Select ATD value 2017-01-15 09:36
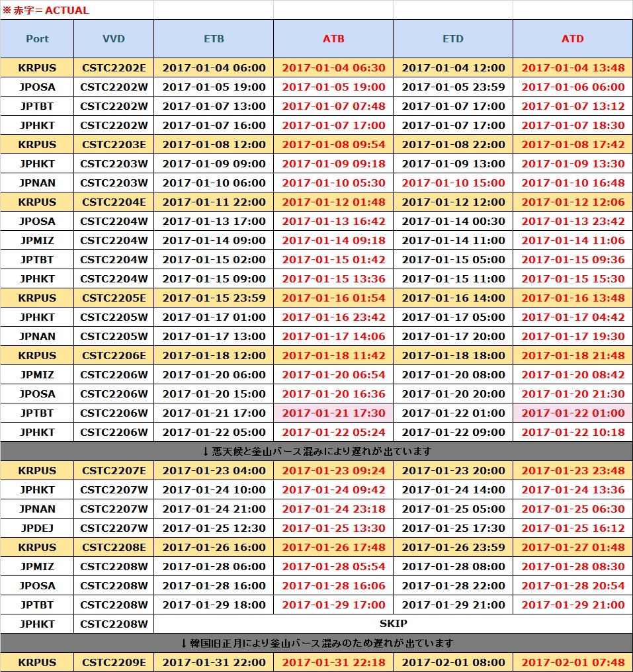Viewport: 633px width, 672px height. click(573, 260)
